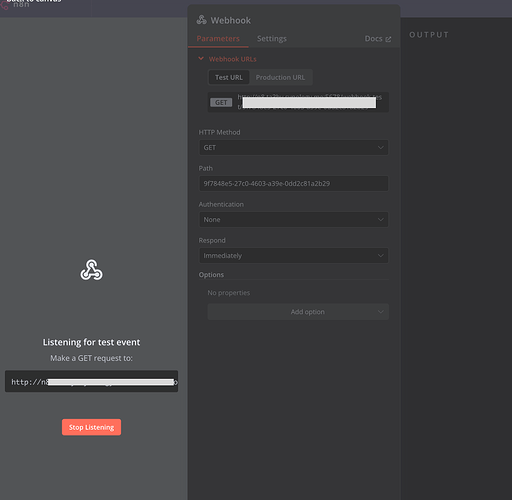The image size is (512, 500).
Task: Click the GET method badge beside URL
Action: pyautogui.click(x=221, y=102)
